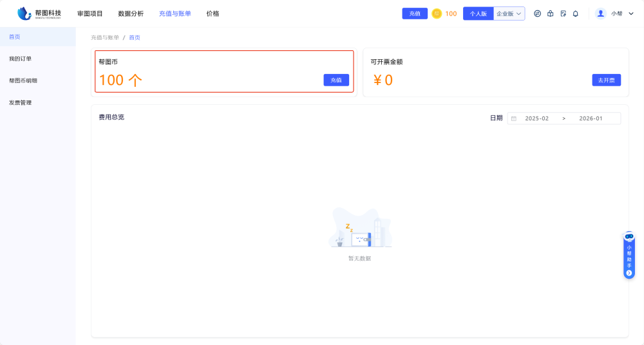Screen dimensions: 644x345
Task: Expand the 企业版 dropdown
Action: tap(509, 14)
